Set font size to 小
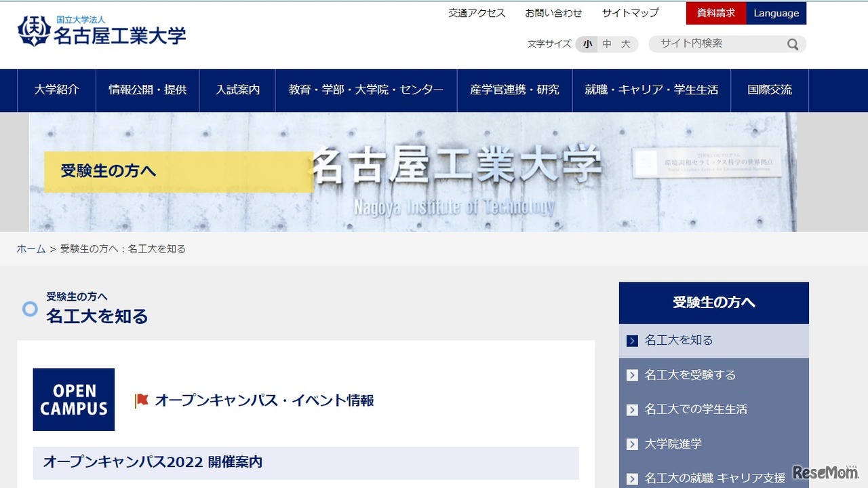The height and width of the screenshot is (488, 868). click(x=587, y=44)
